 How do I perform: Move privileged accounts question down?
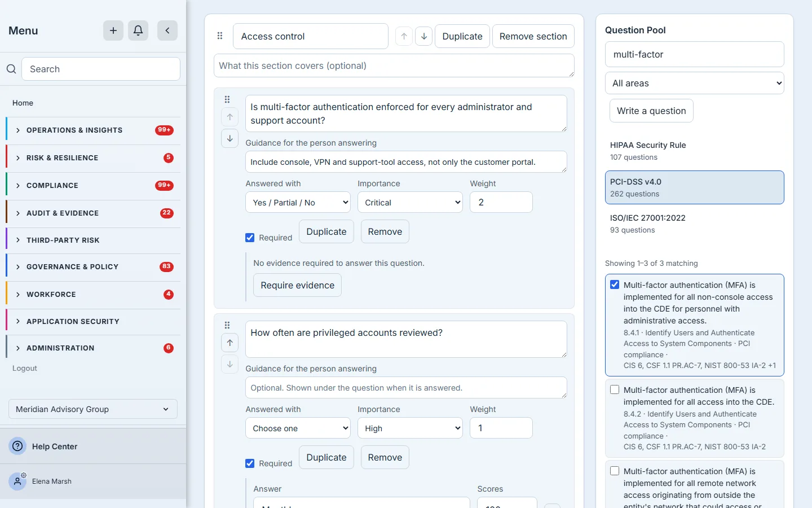[x=230, y=364]
